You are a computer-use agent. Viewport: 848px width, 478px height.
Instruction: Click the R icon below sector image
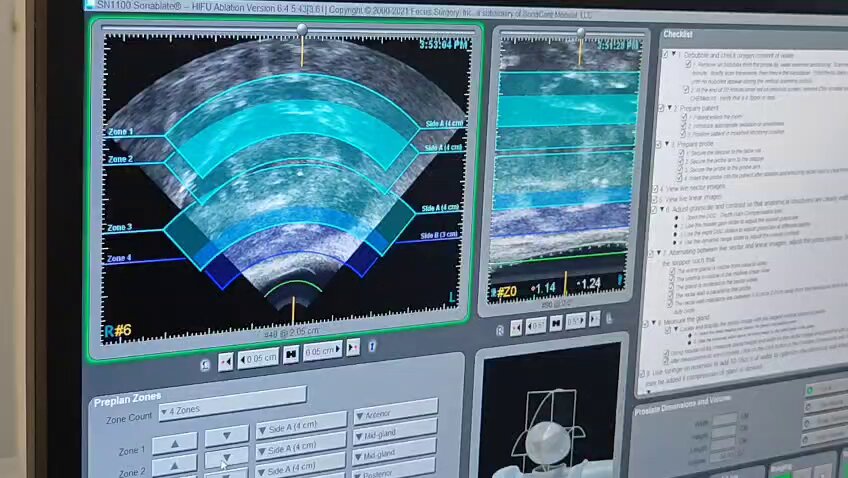pos(206,365)
